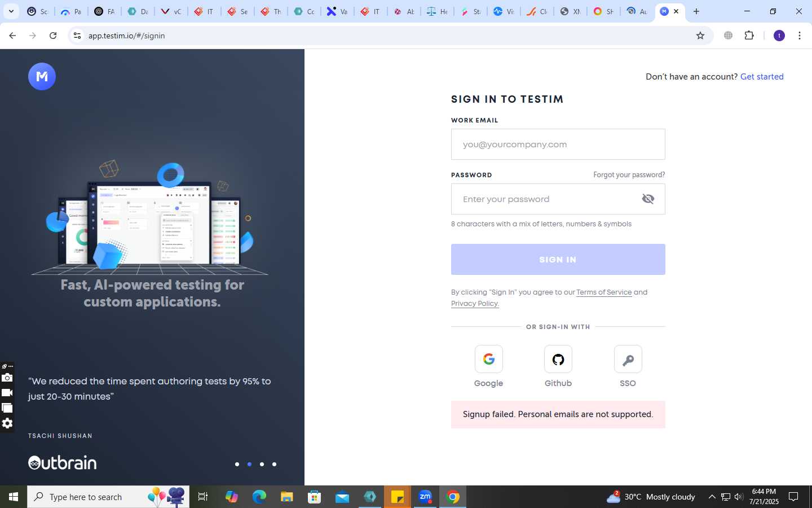Screen dimensions: 812x508
Task: Switch to the 'Pa' browser tab
Action: point(71,11)
